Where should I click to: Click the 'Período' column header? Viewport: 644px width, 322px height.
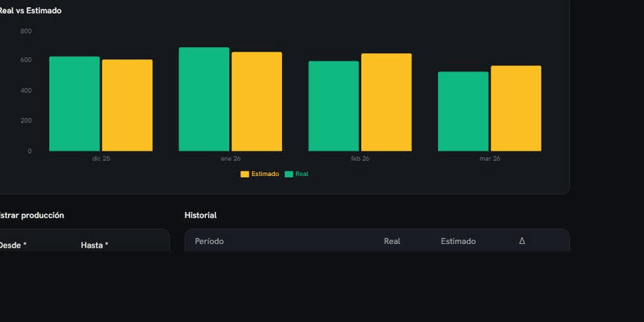tap(210, 241)
